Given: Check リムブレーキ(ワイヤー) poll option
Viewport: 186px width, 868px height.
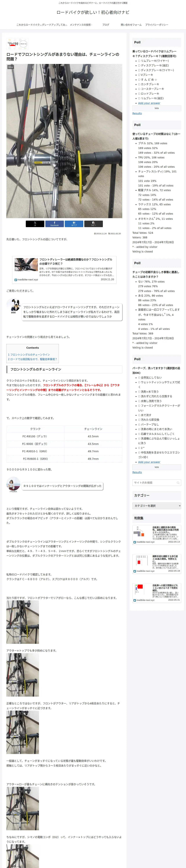Looking at the screenshot, I should 139,61.
